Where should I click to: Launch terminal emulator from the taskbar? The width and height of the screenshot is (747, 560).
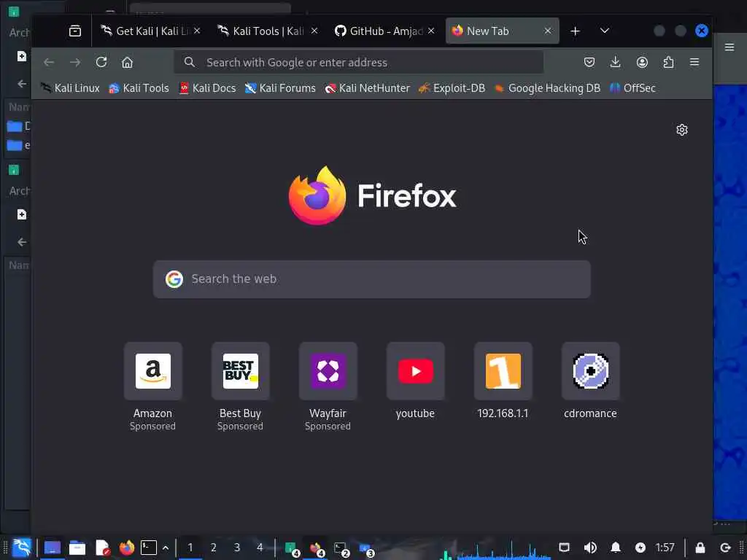point(149,548)
